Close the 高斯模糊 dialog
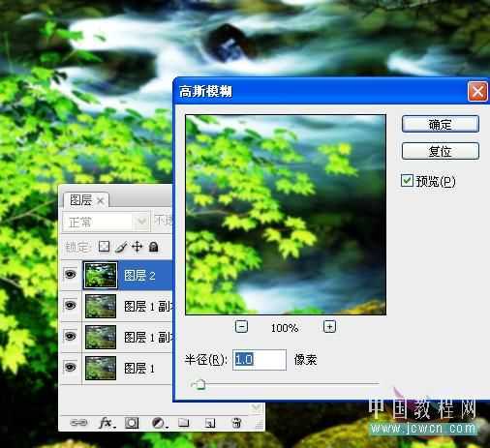 (x=477, y=92)
